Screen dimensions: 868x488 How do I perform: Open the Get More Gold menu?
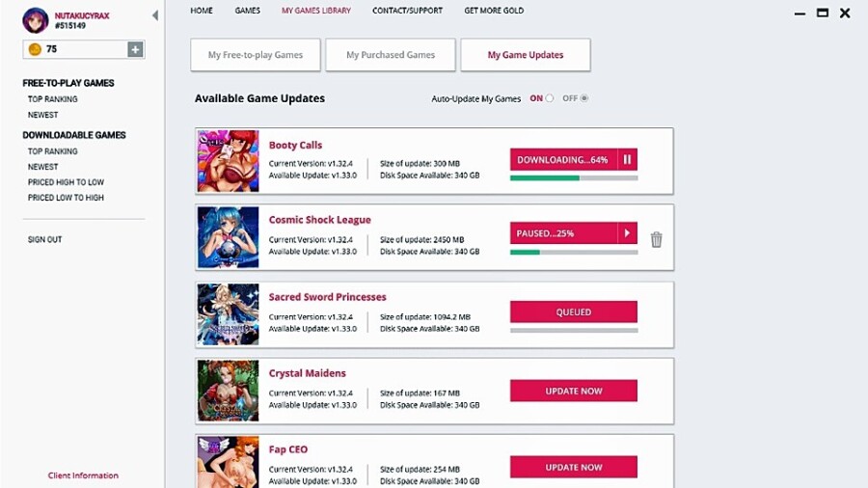(494, 11)
